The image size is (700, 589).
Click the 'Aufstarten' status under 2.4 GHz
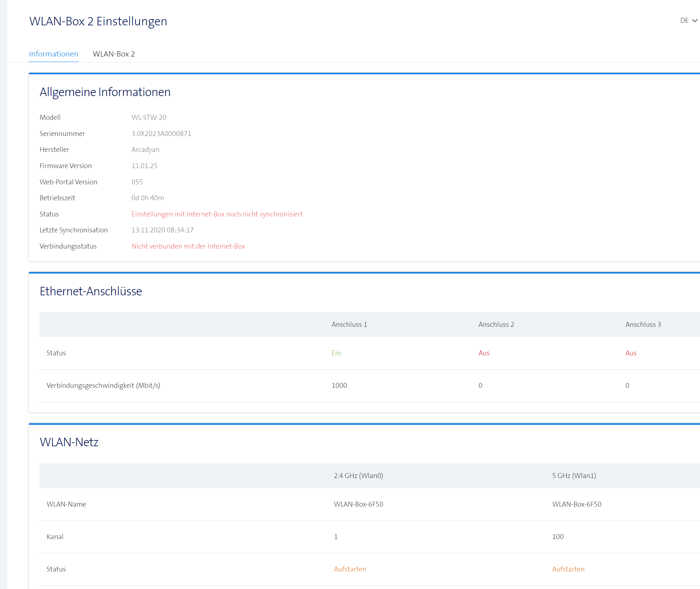(x=349, y=569)
